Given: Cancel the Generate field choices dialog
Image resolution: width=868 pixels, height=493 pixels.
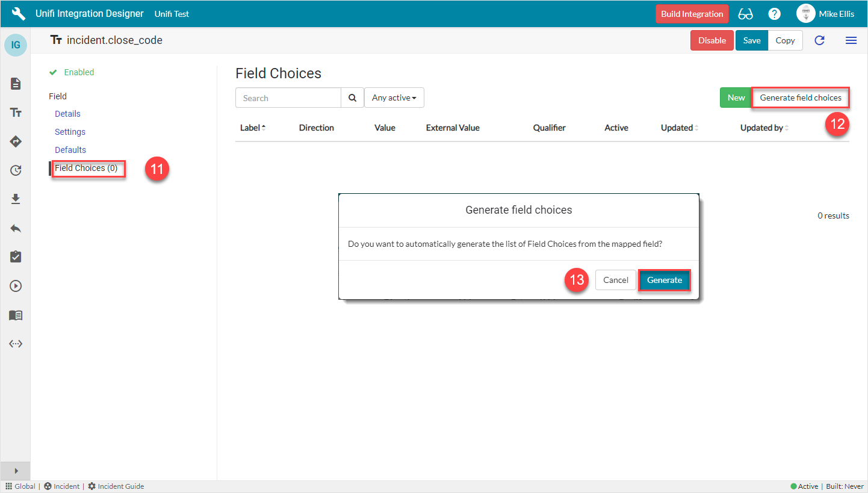Looking at the screenshot, I should 615,280.
